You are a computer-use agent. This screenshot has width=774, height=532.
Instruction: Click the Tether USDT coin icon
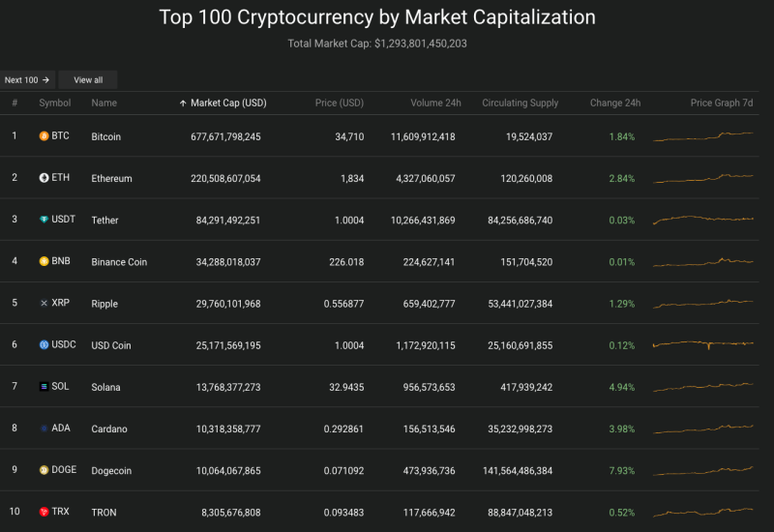[44, 220]
